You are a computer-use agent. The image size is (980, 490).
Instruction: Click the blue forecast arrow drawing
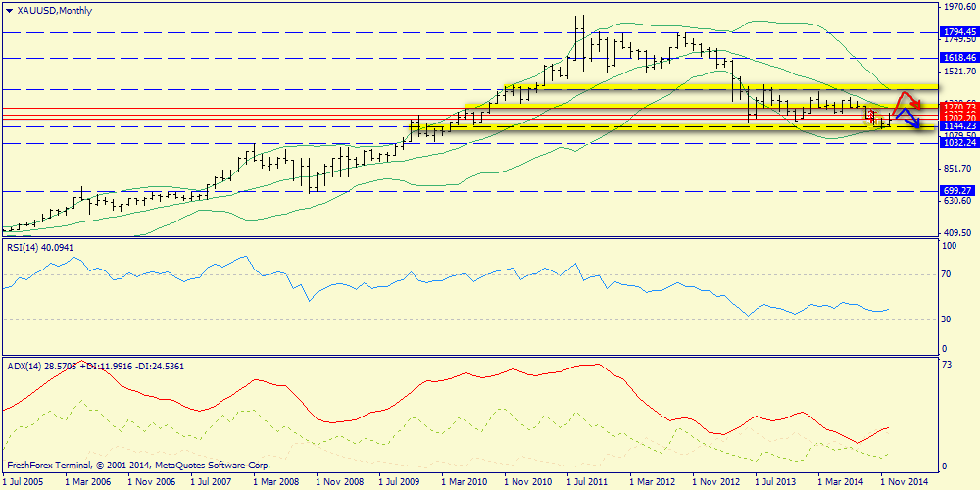point(908,122)
